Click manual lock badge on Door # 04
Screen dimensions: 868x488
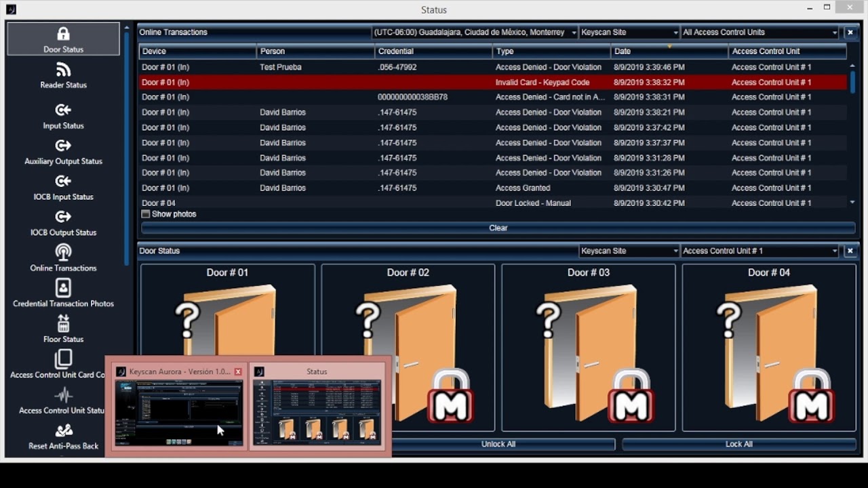pos(812,396)
